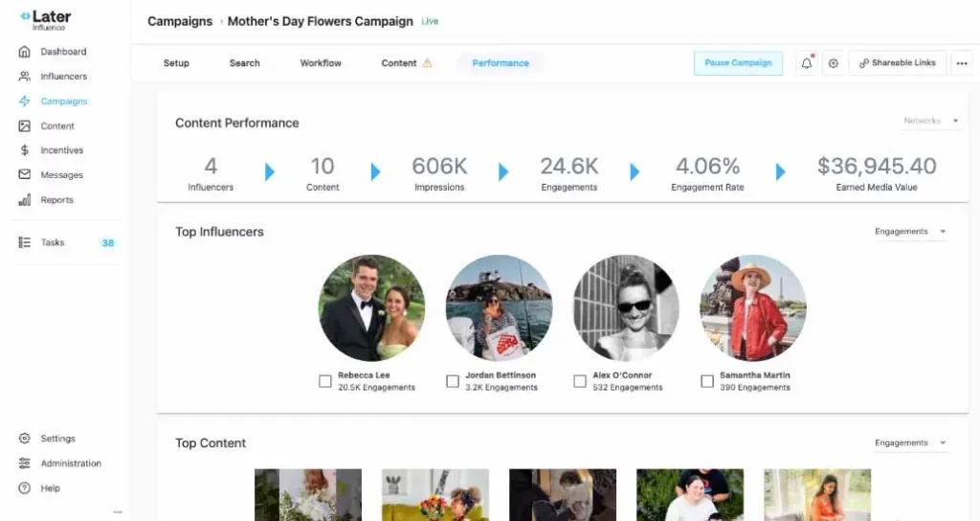Open Top Influencers Engagements sort dropdown
980x521 pixels.
(911, 232)
